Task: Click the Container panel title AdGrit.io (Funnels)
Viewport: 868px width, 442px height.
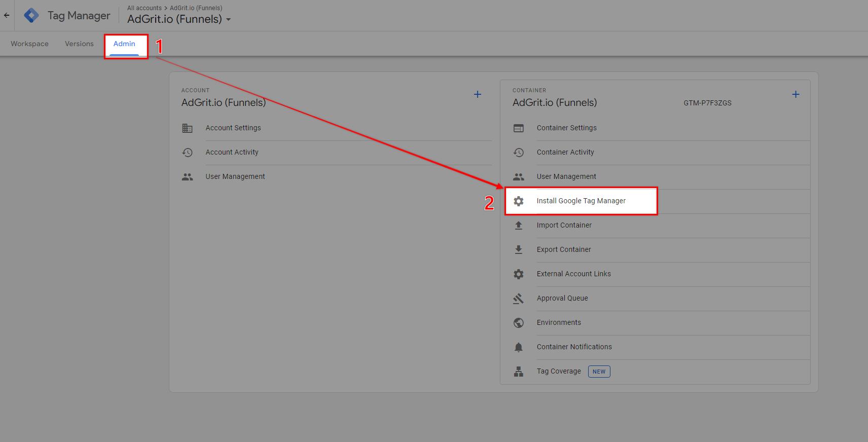Action: [x=555, y=102]
